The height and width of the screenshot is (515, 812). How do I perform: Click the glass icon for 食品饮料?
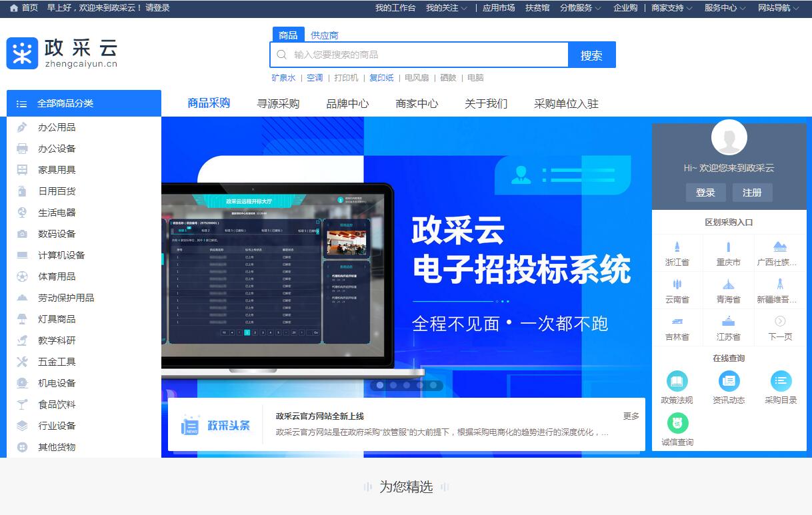[22, 404]
